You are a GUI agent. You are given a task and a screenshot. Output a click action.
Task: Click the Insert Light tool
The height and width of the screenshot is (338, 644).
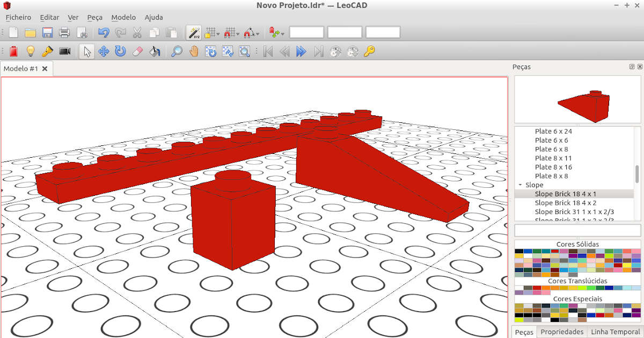click(x=30, y=52)
